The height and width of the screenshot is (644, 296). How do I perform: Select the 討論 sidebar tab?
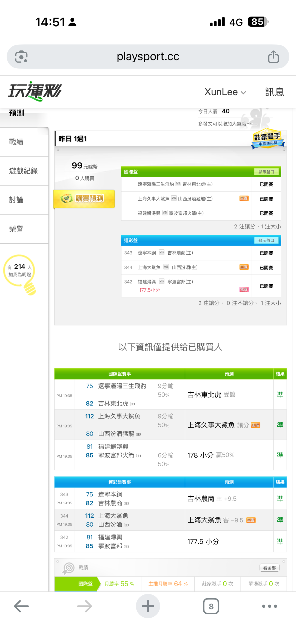pyautogui.click(x=16, y=200)
